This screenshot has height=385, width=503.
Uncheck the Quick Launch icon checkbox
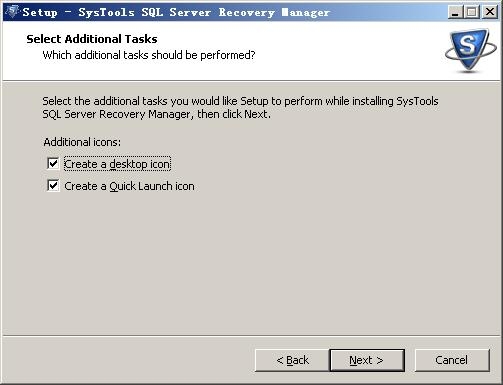pos(53,186)
